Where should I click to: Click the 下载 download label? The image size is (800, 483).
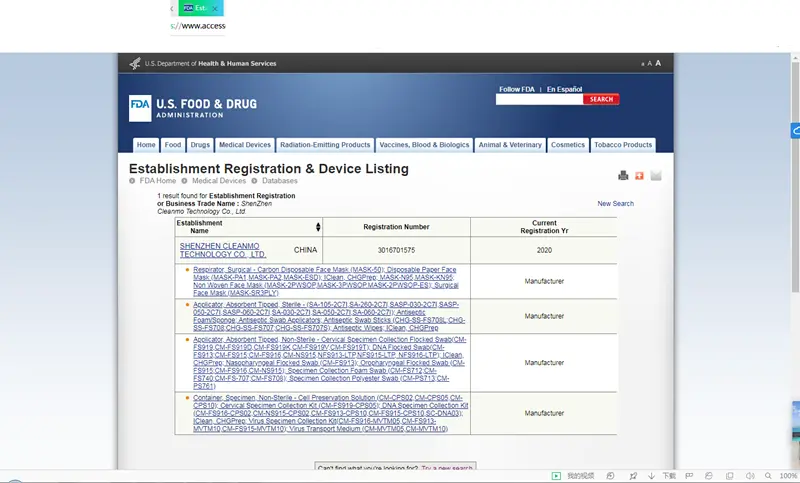pyautogui.click(x=669, y=476)
